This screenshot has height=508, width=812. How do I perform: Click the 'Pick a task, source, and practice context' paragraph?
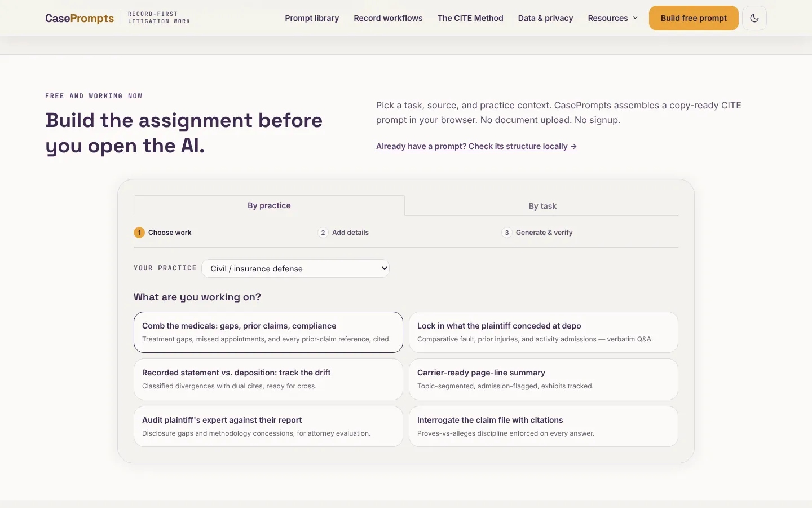pyautogui.click(x=559, y=112)
